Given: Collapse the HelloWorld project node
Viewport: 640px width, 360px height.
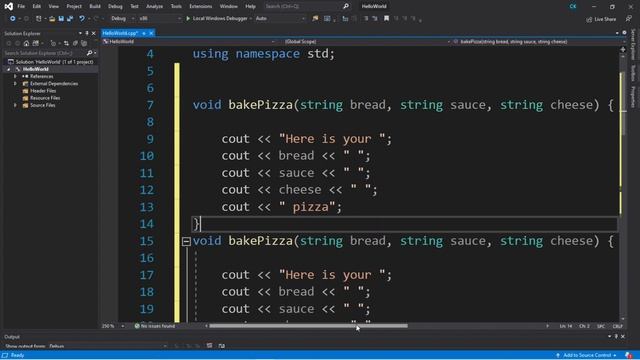Looking at the screenshot, I should [x=9, y=69].
